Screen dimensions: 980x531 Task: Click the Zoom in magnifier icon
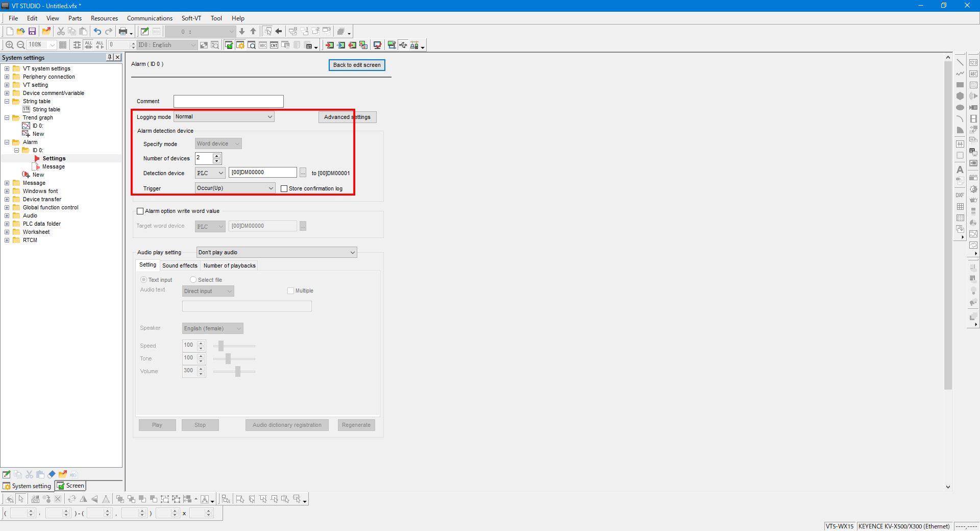(x=9, y=45)
